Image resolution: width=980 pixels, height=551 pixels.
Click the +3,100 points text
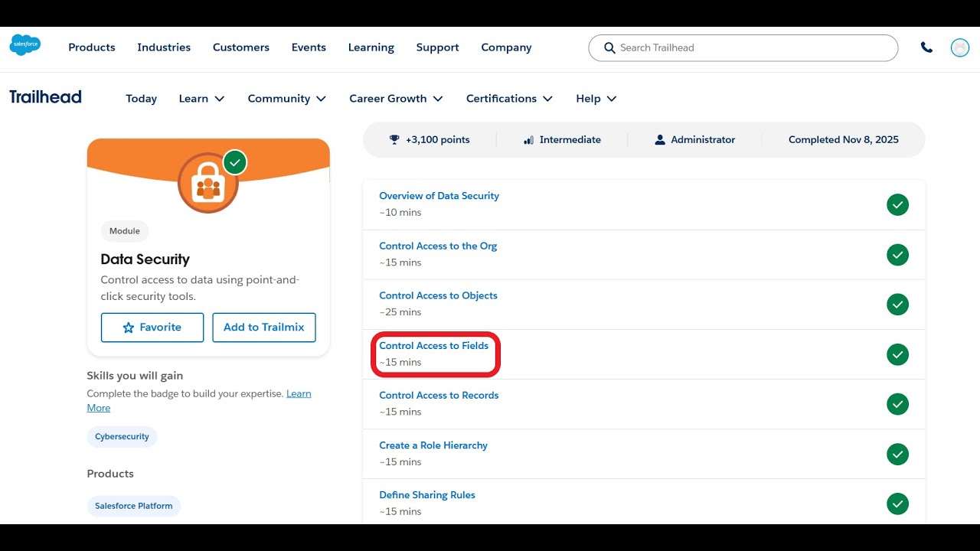(438, 140)
